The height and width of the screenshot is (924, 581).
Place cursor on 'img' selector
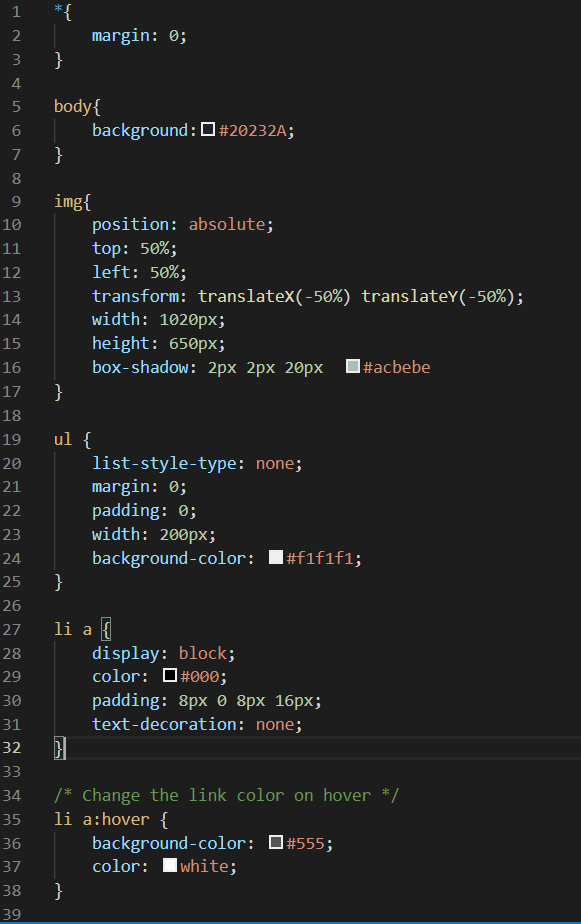[68, 202]
